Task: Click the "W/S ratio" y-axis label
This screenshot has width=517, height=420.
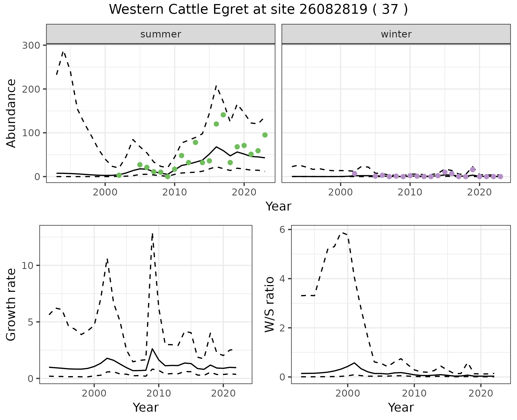Action: [x=269, y=304]
